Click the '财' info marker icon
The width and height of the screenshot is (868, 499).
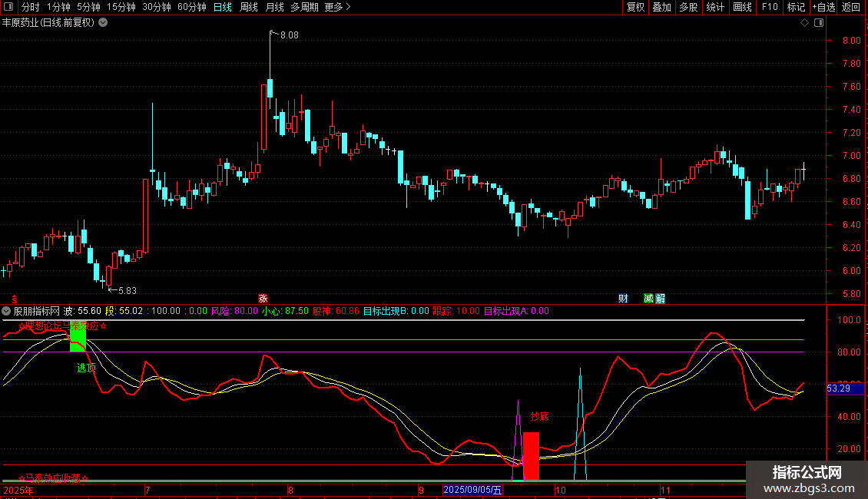(623, 299)
